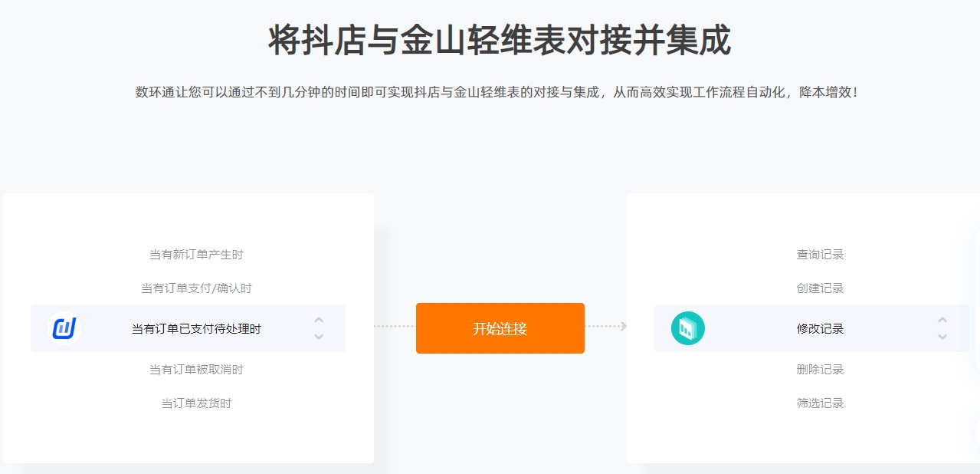Click the dotted arrow pointing to action card

[x=606, y=327]
